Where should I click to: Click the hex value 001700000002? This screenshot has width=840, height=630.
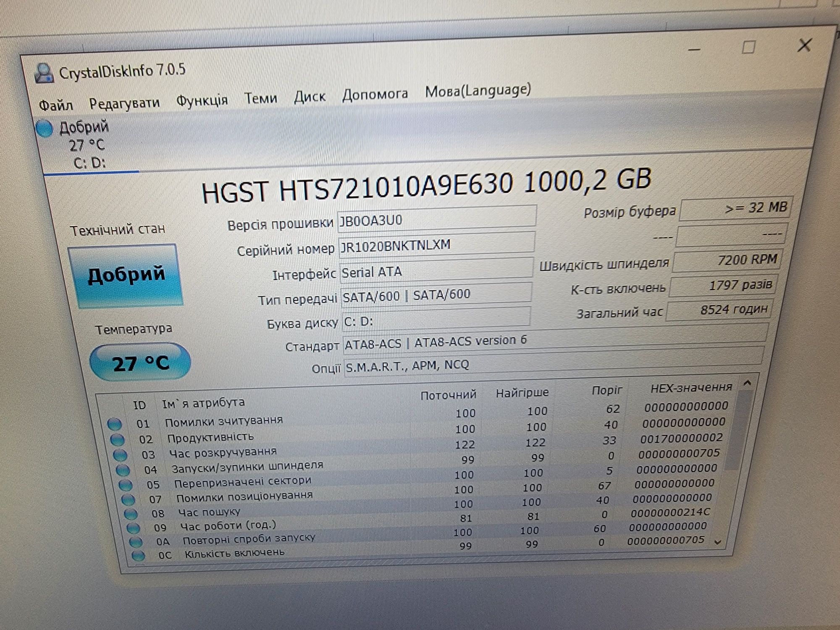[x=681, y=438]
